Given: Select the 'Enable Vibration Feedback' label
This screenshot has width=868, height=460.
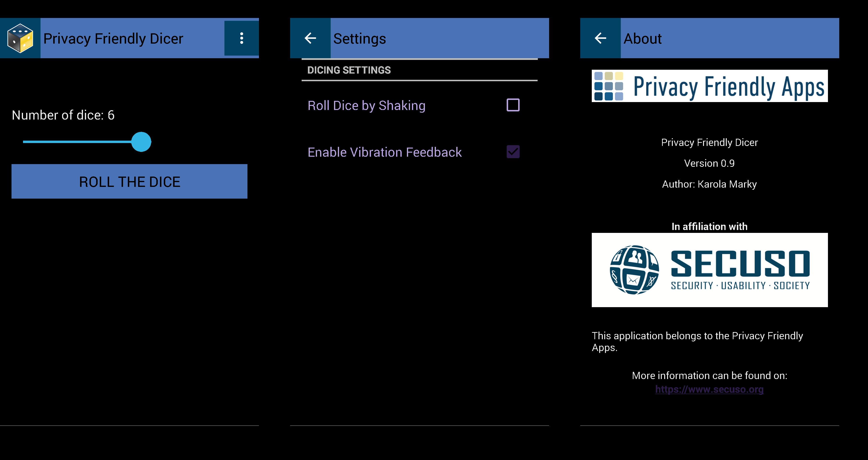Looking at the screenshot, I should [x=384, y=152].
